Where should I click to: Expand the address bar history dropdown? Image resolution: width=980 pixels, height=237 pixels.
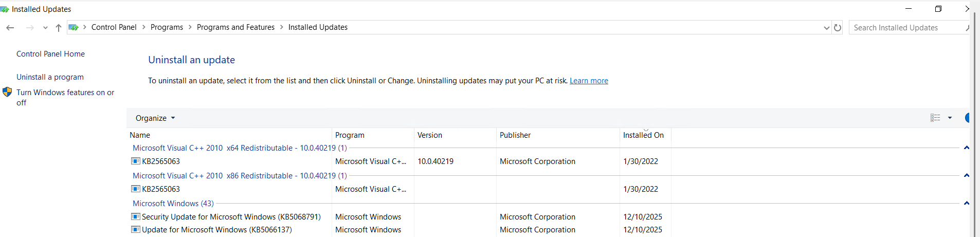[x=826, y=28]
